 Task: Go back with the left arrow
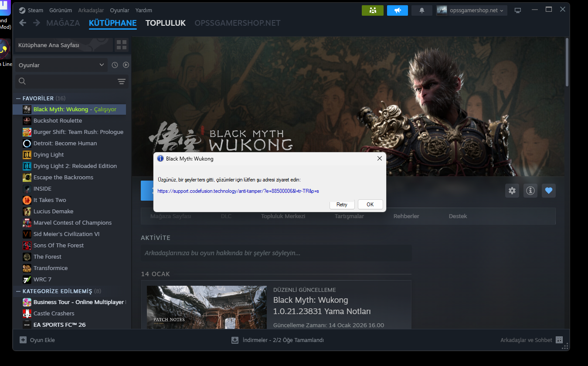pos(23,23)
